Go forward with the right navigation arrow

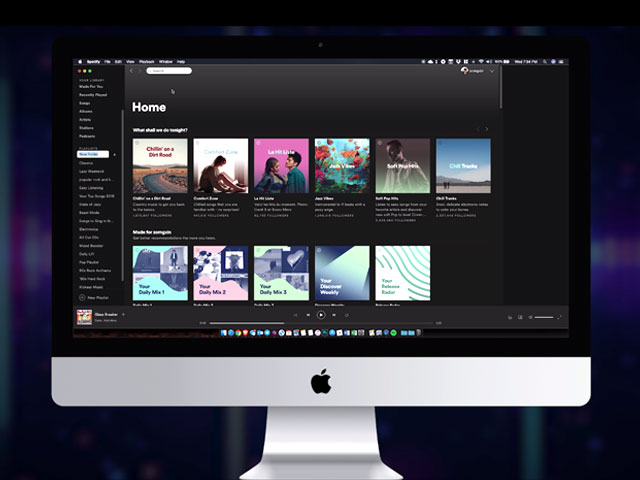coord(140,71)
